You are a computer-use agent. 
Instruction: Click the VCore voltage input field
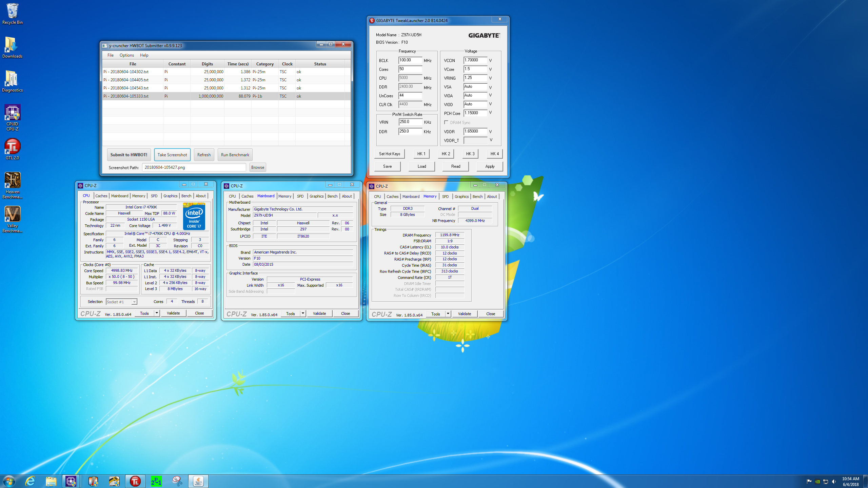point(475,69)
